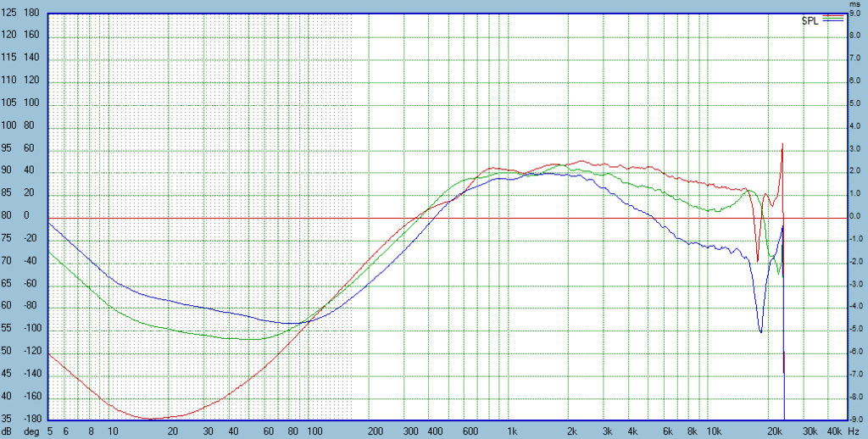Screen dimensions: 868x439
Task: Click the 'dB' unit label below the left axis
Action: (x=7, y=431)
